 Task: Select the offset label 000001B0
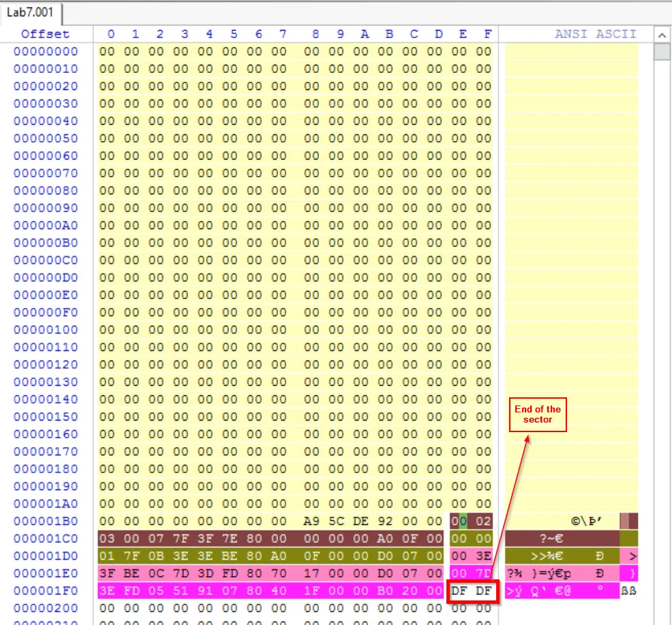46,521
